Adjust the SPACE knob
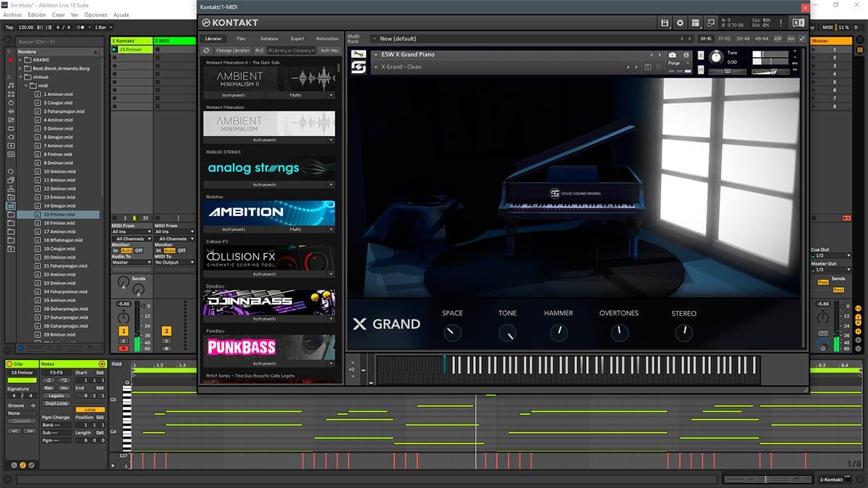The height and width of the screenshot is (488, 868). pos(452,333)
